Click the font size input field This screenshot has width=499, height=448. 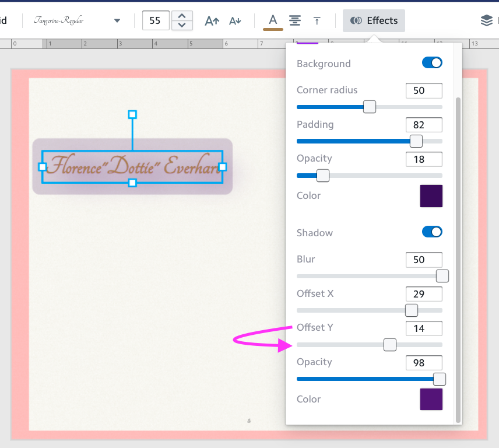pyautogui.click(x=156, y=21)
